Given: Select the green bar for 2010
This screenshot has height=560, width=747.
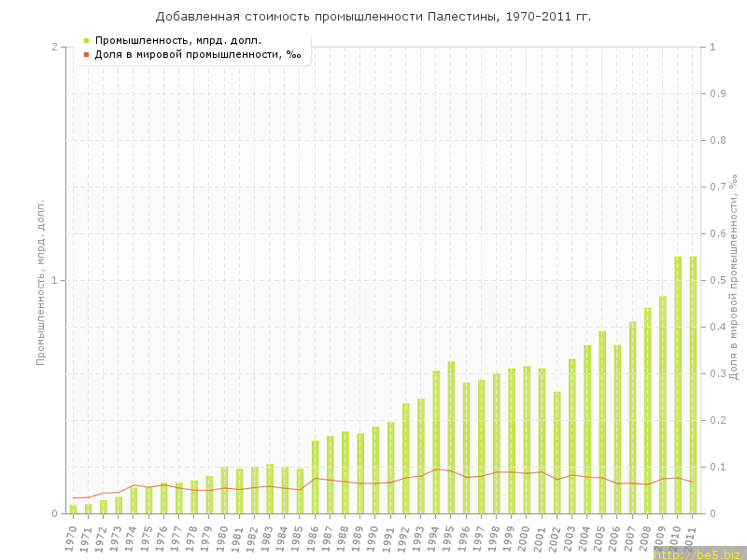Looking at the screenshot, I should [678, 385].
